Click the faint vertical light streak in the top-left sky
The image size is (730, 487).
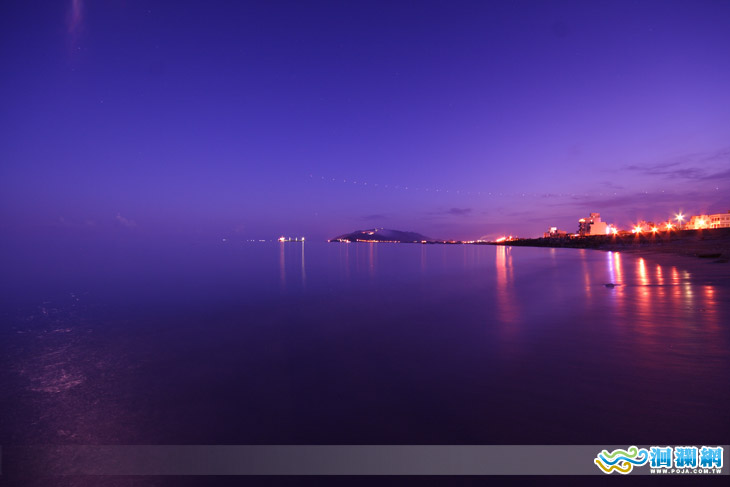(76, 20)
